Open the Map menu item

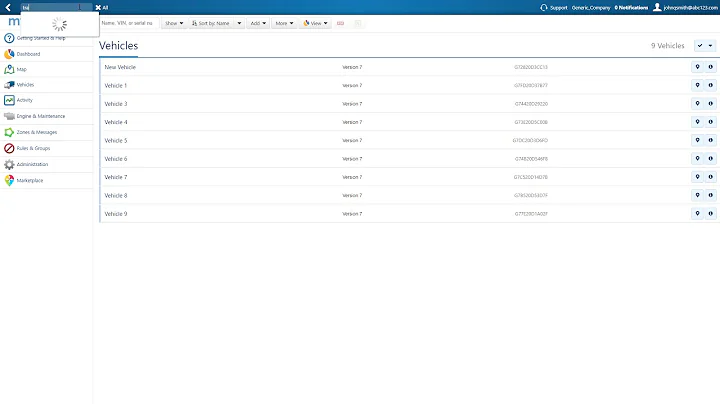click(22, 69)
